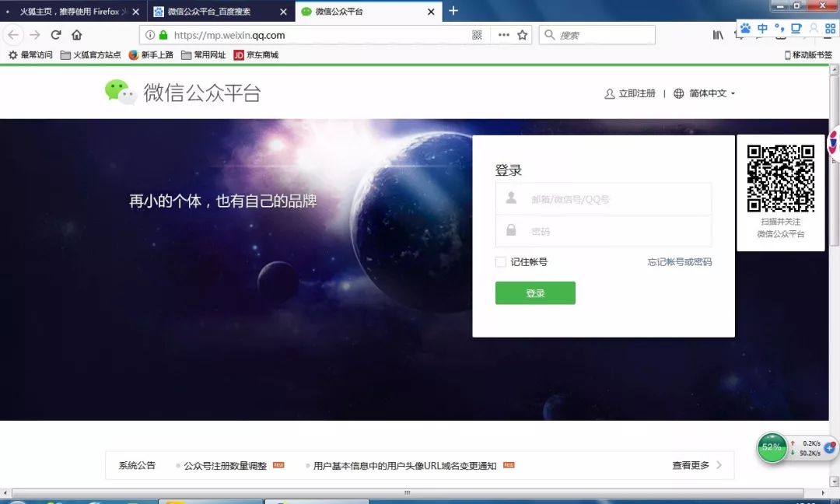
Task: Open the QR code icon in address bar
Action: (x=477, y=35)
